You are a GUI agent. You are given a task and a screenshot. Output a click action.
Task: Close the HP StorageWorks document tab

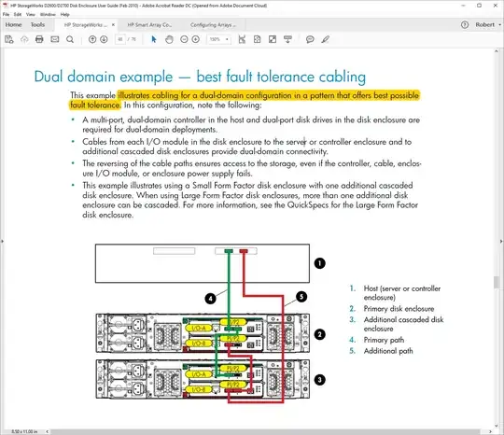[x=113, y=25]
